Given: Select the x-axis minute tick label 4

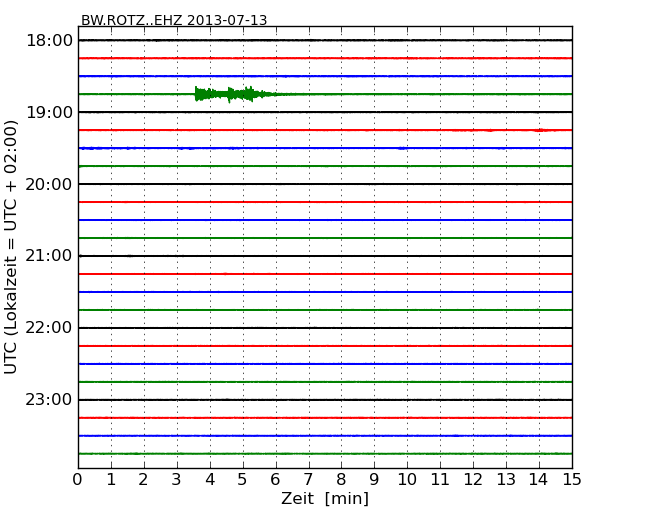Looking at the screenshot, I should 210,480.
